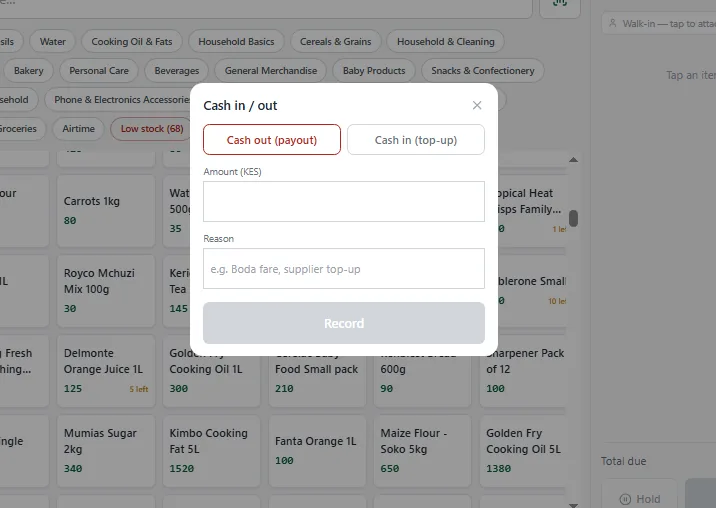
Task: Add Mumias Sugar 2kg to cart
Action: pos(106,451)
